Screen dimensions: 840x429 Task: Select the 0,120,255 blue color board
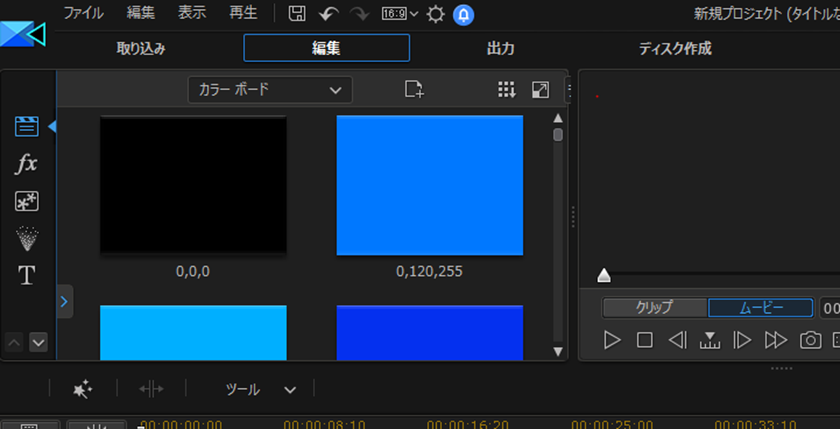point(429,185)
